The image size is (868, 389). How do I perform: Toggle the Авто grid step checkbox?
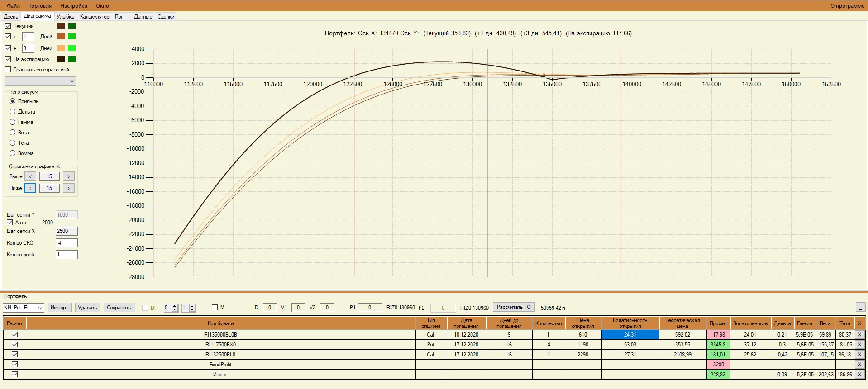click(x=10, y=223)
